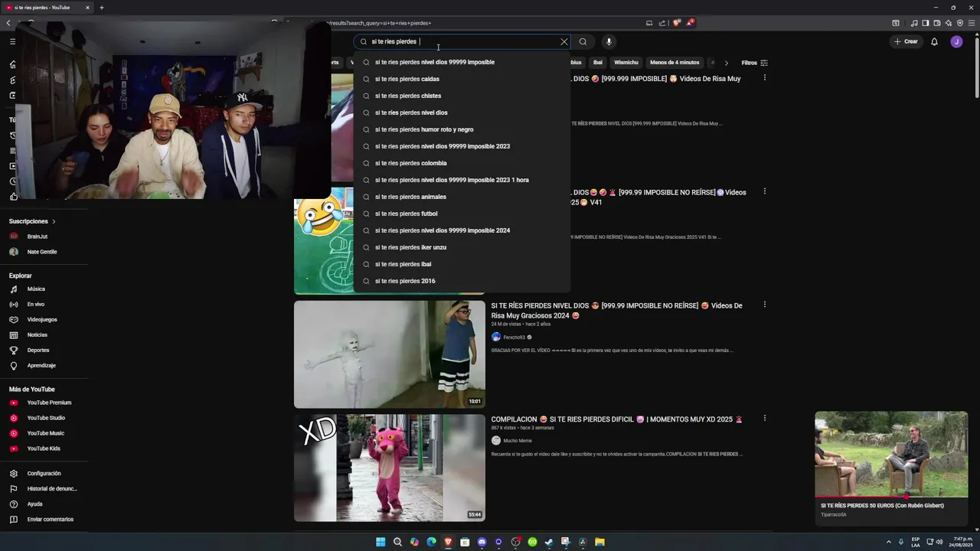Open the account avatar menu J
980x551 pixels.
point(956,41)
